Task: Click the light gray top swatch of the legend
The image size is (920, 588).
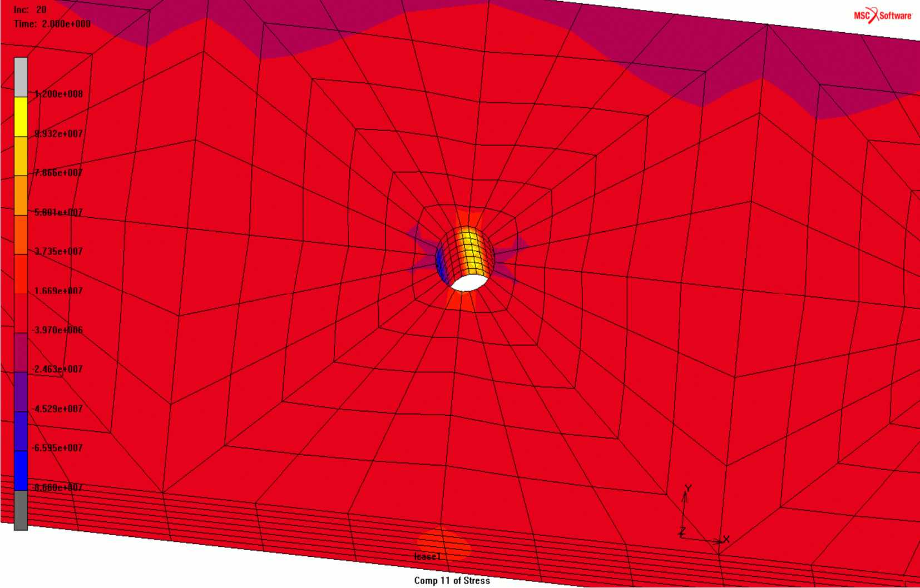Action: pos(21,77)
